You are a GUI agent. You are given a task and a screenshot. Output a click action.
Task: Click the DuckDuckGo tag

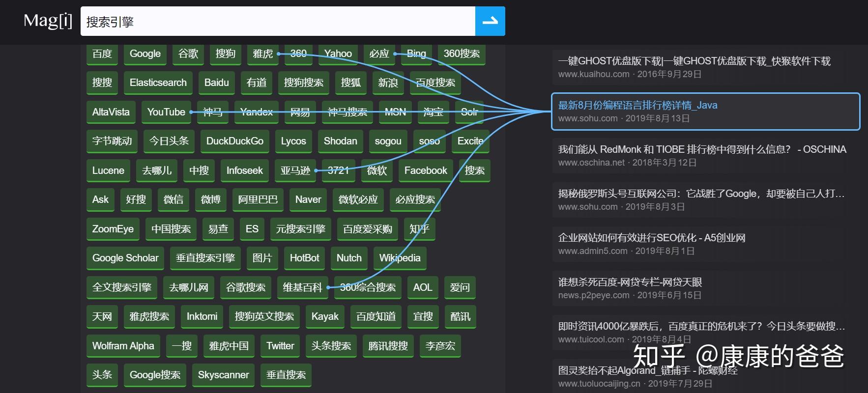click(235, 141)
